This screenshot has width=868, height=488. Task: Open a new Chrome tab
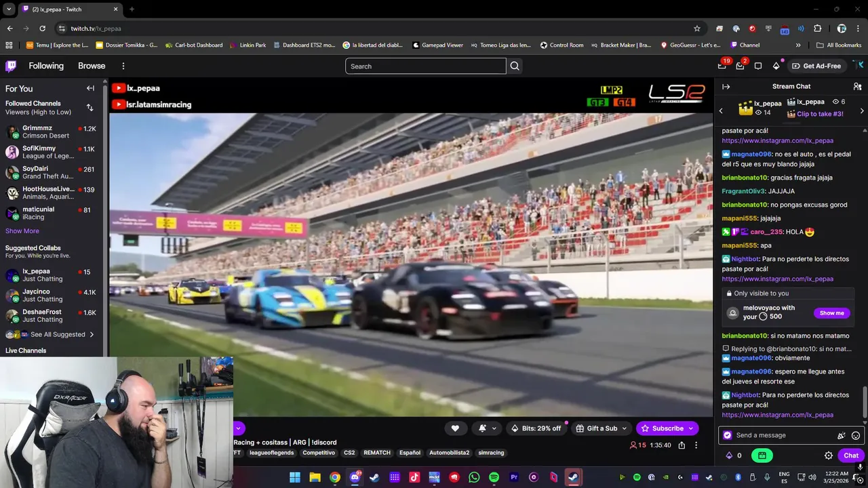pyautogui.click(x=132, y=9)
